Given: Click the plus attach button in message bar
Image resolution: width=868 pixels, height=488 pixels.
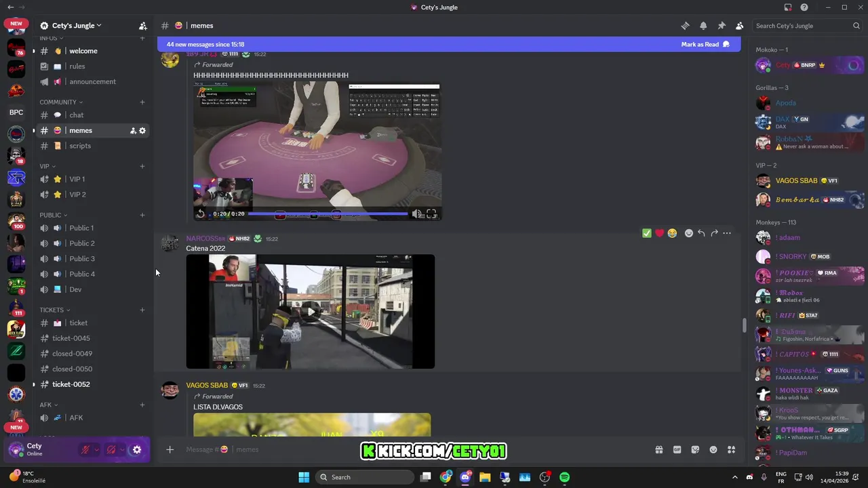Looking at the screenshot, I should (x=170, y=449).
